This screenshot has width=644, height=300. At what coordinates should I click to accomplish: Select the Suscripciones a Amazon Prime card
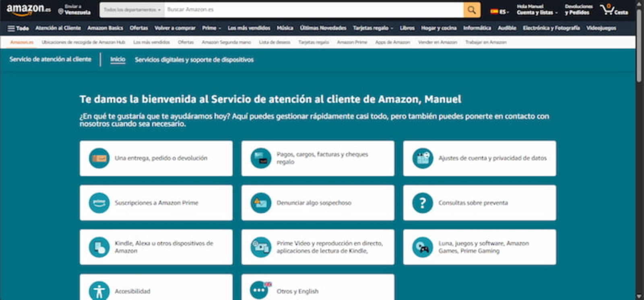(156, 203)
